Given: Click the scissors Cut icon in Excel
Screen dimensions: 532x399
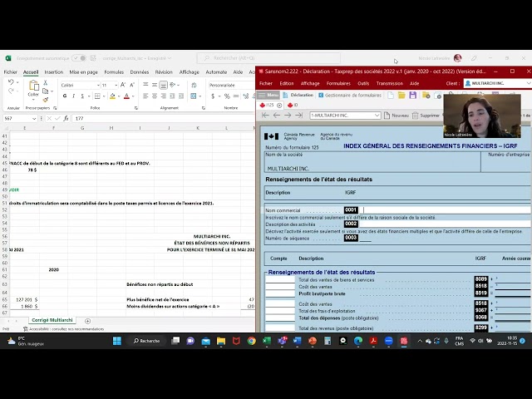Looking at the screenshot, I should (x=45, y=83).
